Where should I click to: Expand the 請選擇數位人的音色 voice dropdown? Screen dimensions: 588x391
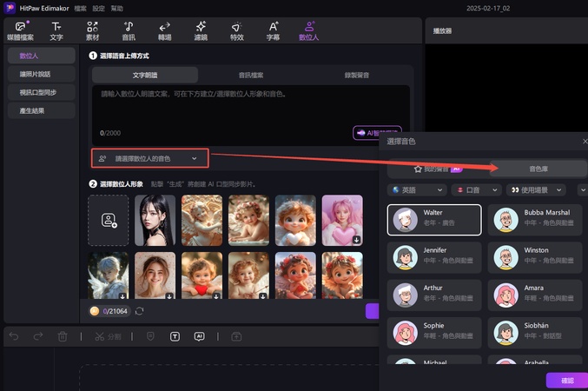pyautogui.click(x=150, y=158)
